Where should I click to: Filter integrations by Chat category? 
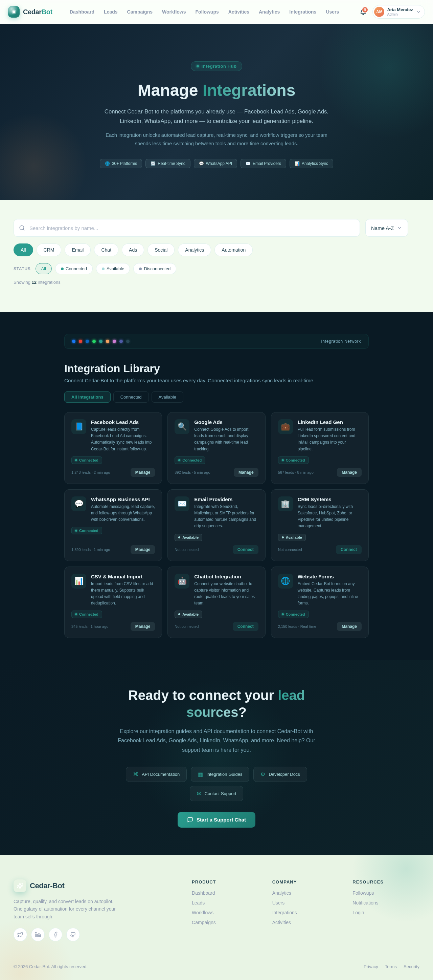[106, 250]
